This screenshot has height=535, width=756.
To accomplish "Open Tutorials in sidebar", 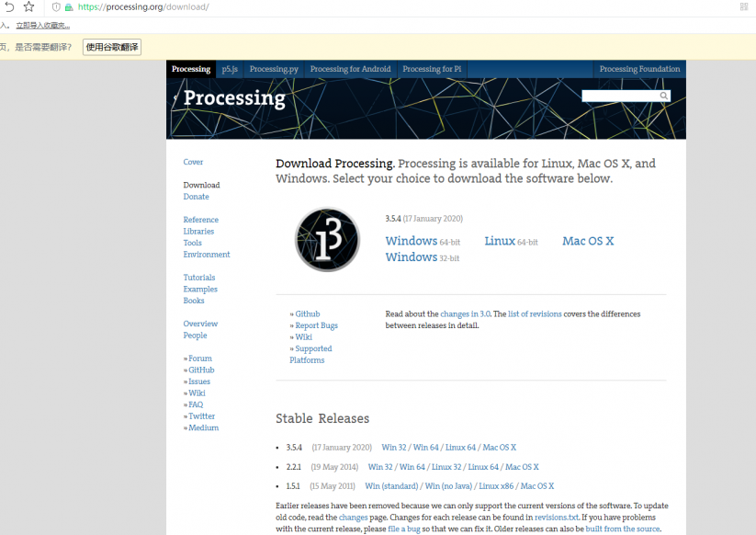I will pos(199,278).
